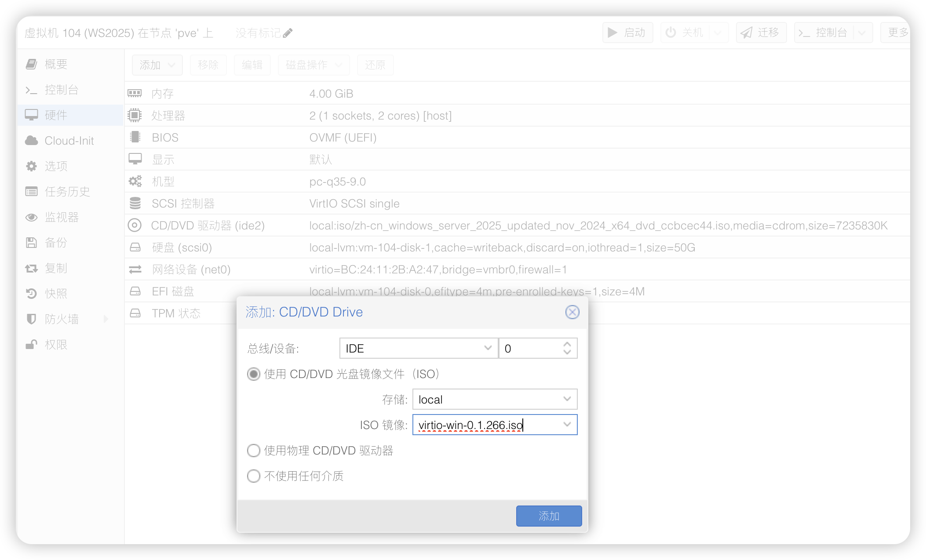
Task: Click the memory icon in 内存 row
Action: click(135, 93)
